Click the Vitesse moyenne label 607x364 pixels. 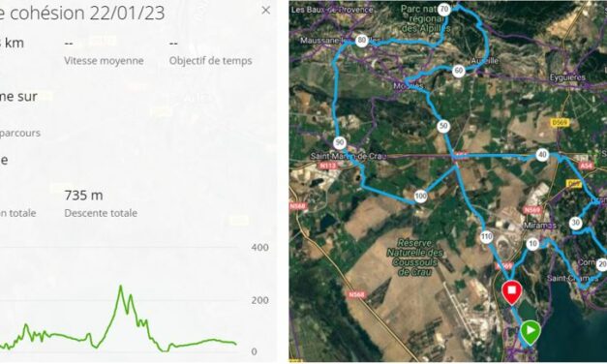coord(104,61)
